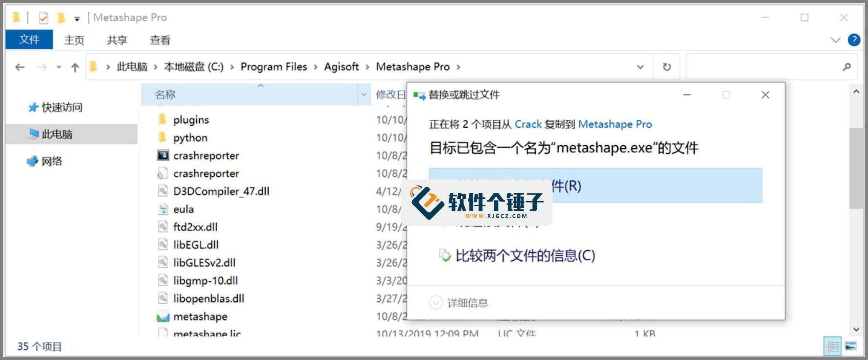Select the metashape application icon
The image size is (868, 360).
point(163,317)
